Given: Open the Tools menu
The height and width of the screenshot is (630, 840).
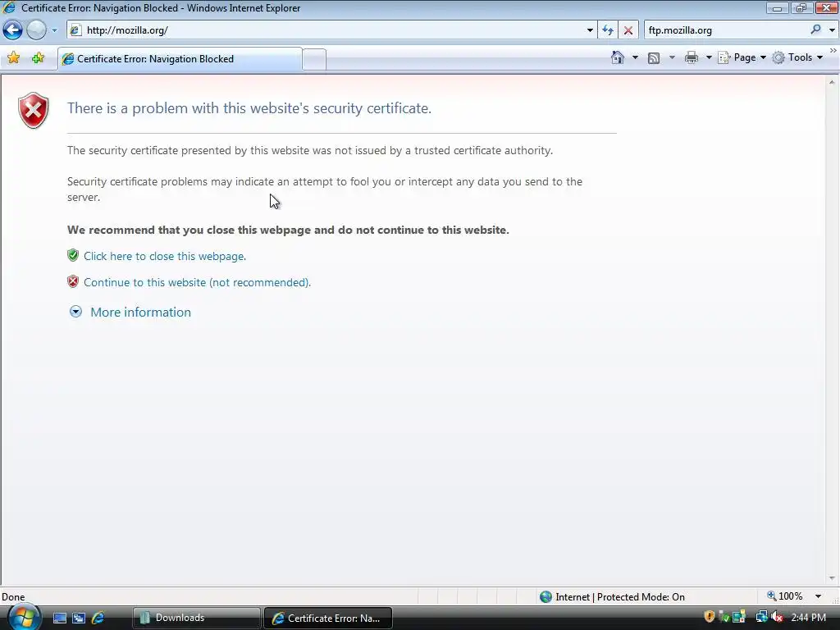Looking at the screenshot, I should (797, 57).
